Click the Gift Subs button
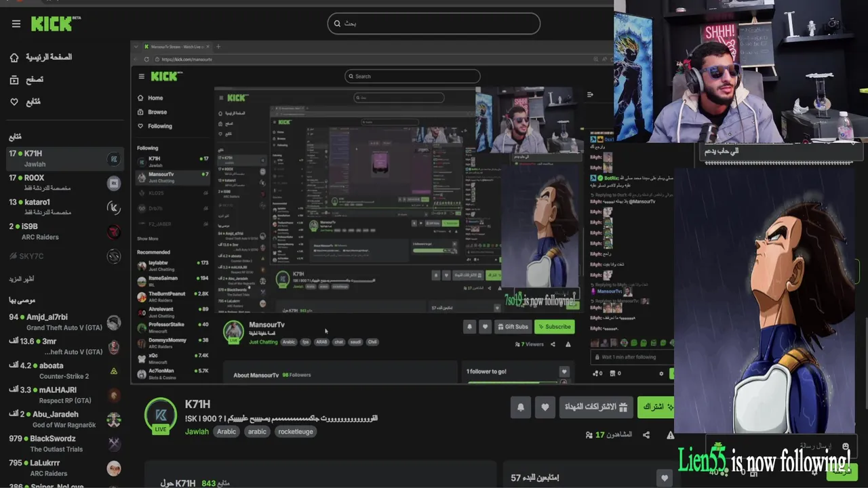The height and width of the screenshot is (488, 868). [x=513, y=327]
